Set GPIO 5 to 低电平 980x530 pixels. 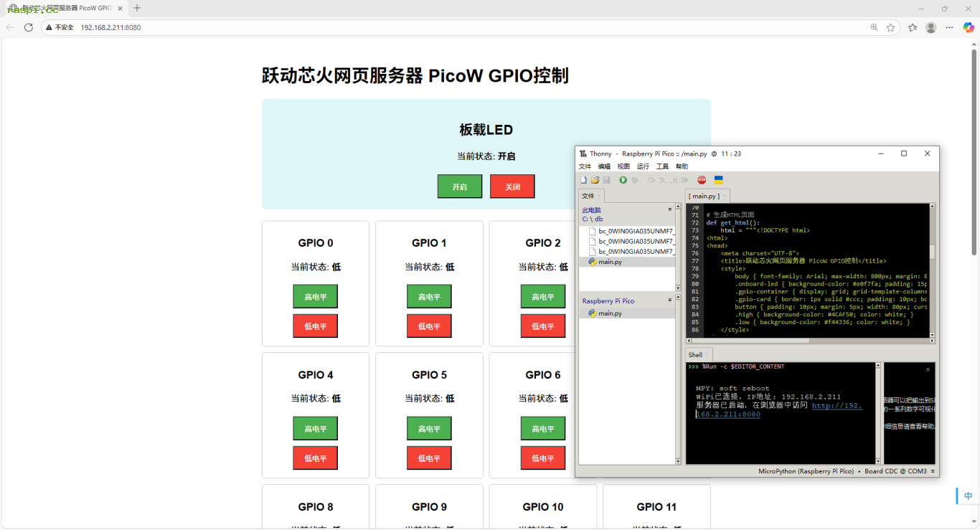click(x=429, y=458)
